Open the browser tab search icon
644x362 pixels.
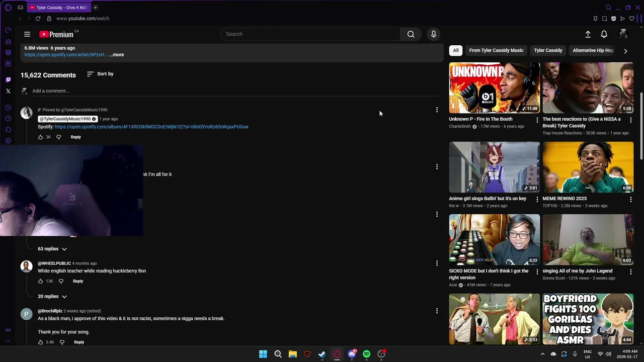[x=608, y=8]
